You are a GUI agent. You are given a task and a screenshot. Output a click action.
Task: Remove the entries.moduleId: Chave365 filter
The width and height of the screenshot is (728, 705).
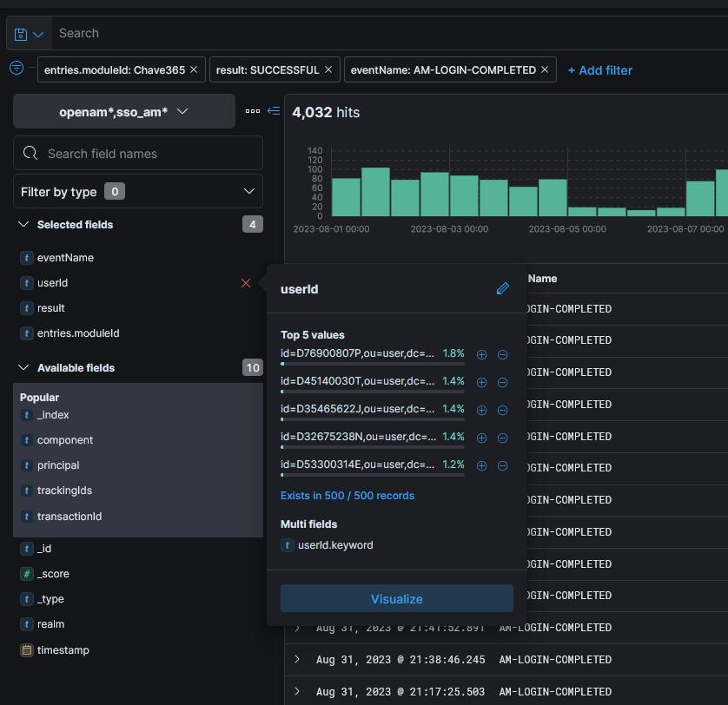click(x=194, y=69)
